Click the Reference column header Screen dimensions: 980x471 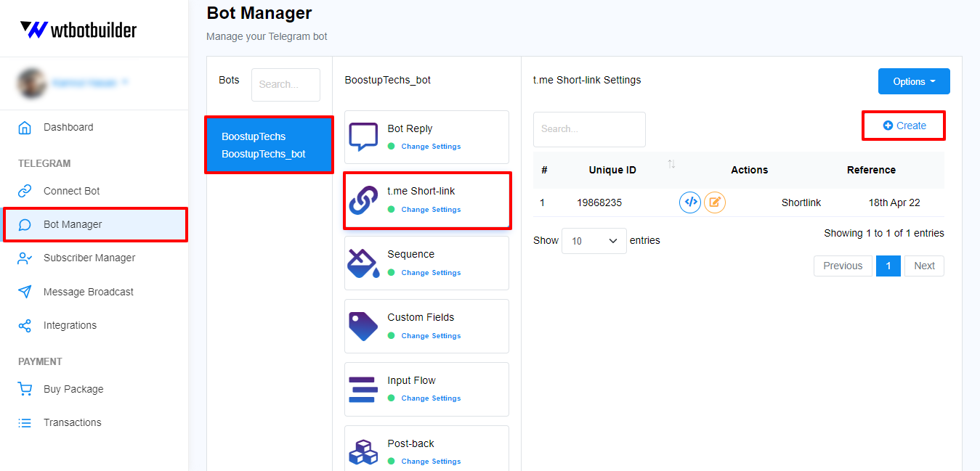tap(871, 170)
